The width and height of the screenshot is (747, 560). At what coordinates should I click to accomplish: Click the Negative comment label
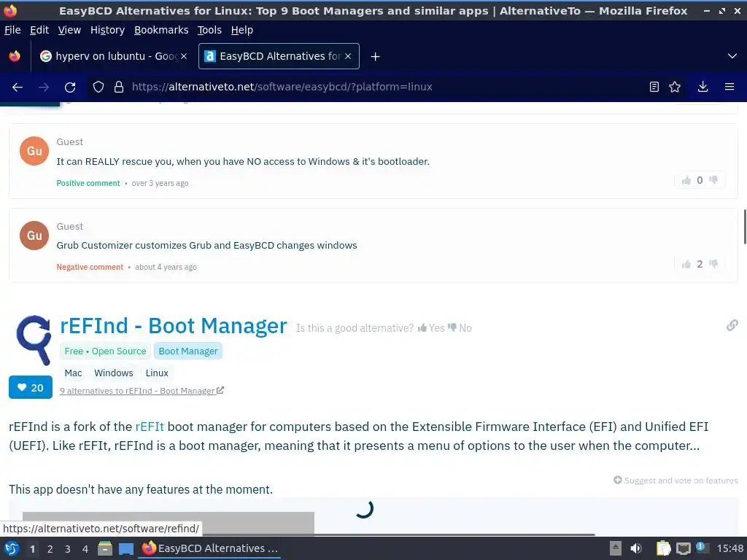(90, 267)
